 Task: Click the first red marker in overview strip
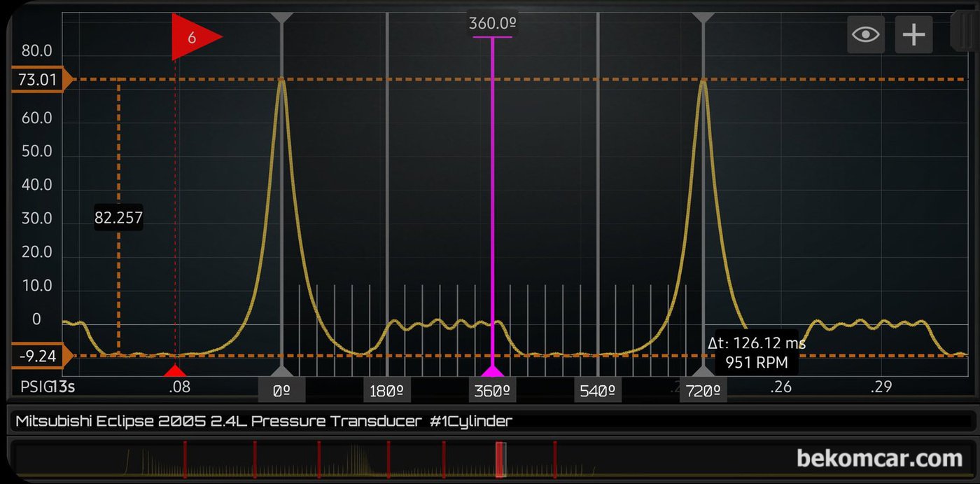click(x=185, y=459)
